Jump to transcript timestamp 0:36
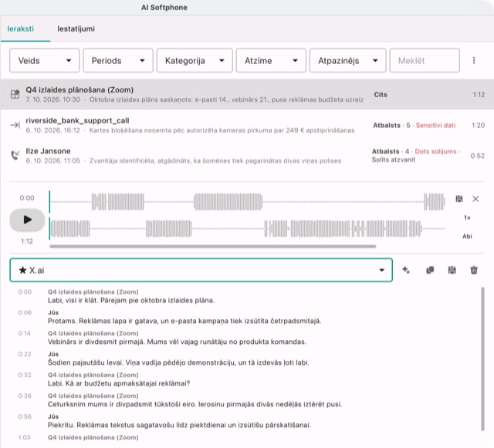This screenshot has width=494, height=448. click(25, 396)
